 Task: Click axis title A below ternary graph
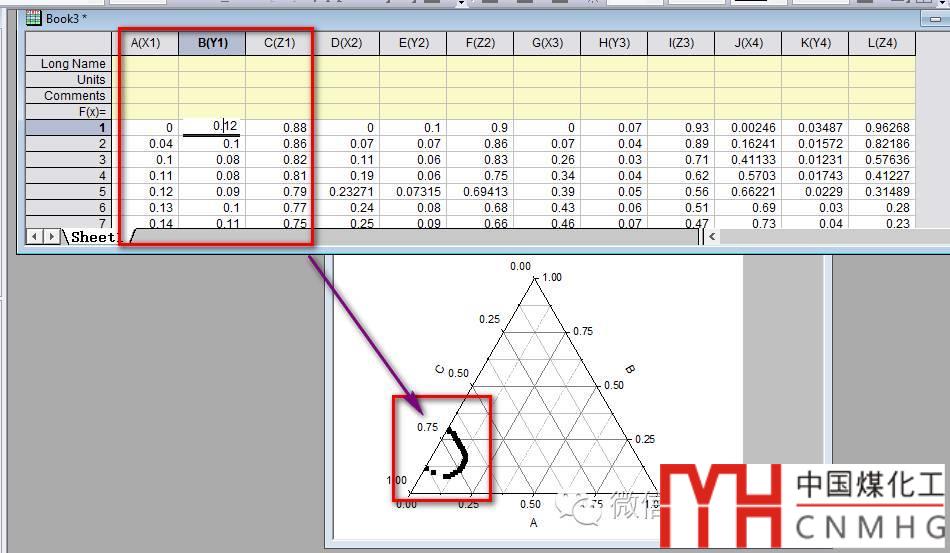click(533, 522)
